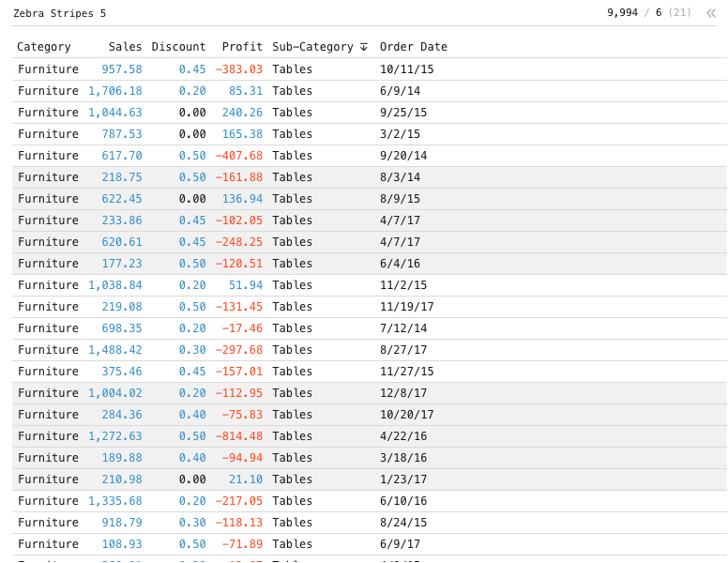Select sales value 620.61
This screenshot has width=728, height=563.
pos(122,242)
